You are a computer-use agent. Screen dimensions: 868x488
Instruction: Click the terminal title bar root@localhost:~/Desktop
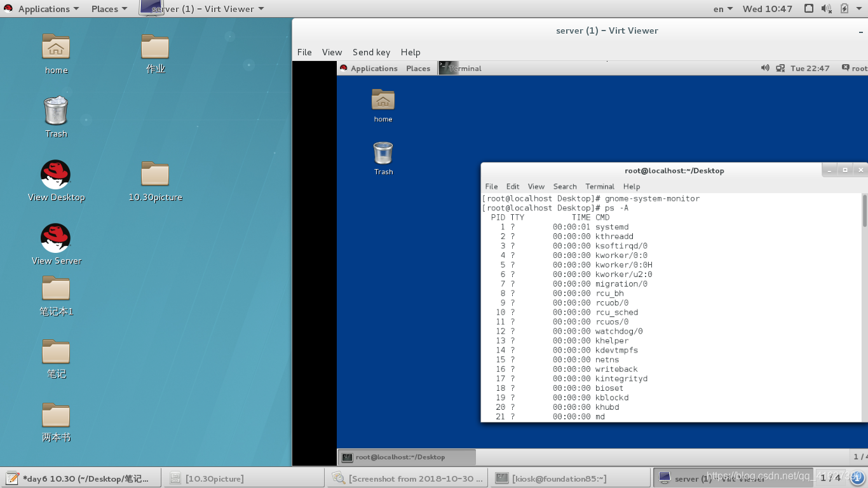pos(674,170)
